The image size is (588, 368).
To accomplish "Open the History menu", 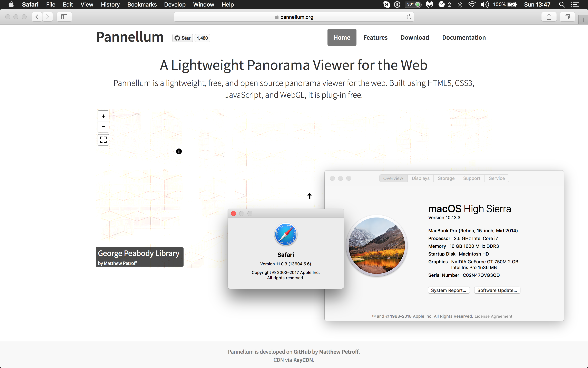I will pyautogui.click(x=110, y=4).
